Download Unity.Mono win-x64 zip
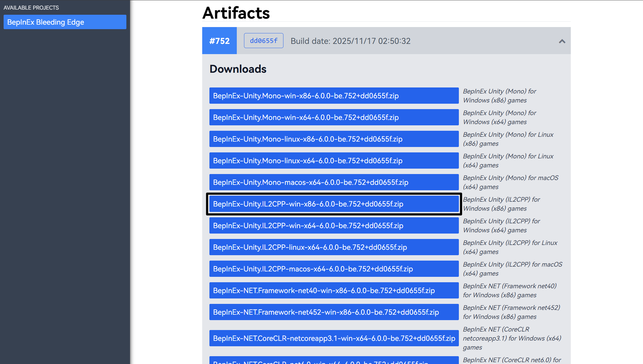Viewport: 643px width, 364px height. [x=334, y=117]
